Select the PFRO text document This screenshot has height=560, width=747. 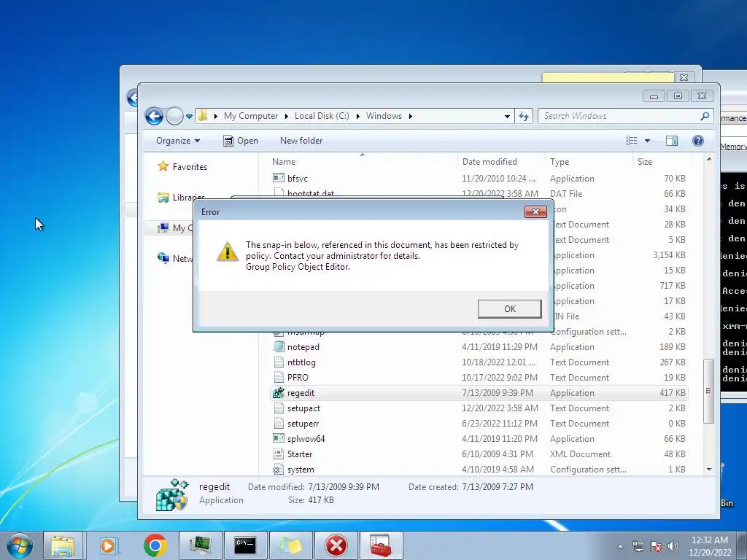(x=298, y=377)
